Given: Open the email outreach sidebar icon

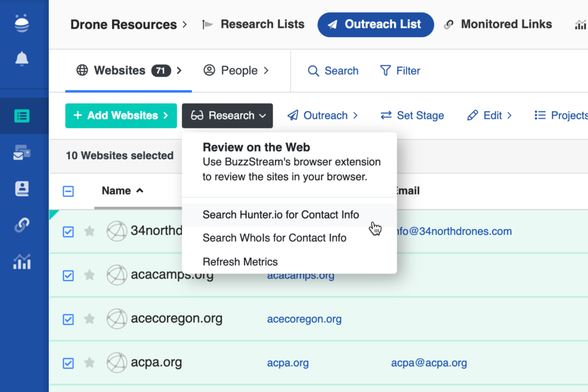Looking at the screenshot, I should pyautogui.click(x=22, y=153).
